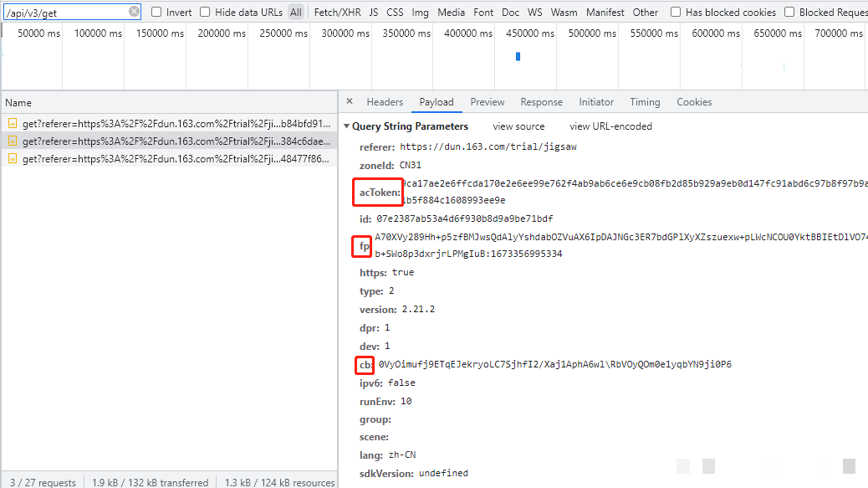The image size is (868, 488).
Task: Open the Timing tab
Action: coord(645,102)
